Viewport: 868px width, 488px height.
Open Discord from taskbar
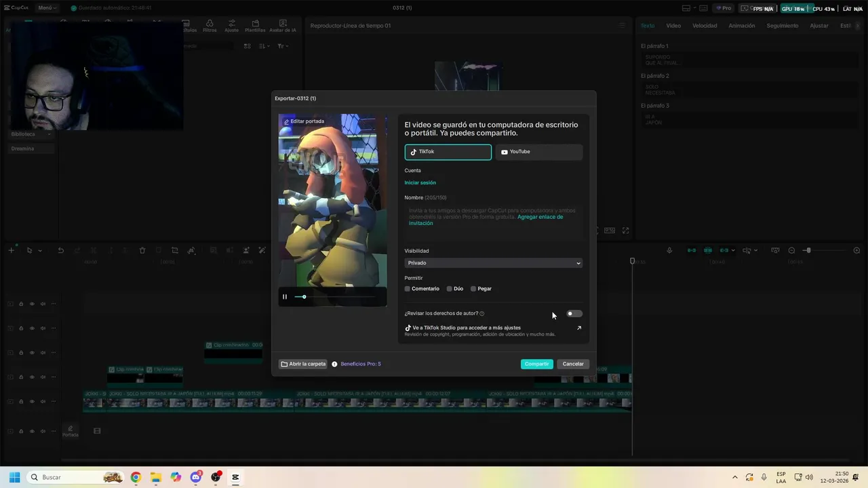(196, 477)
